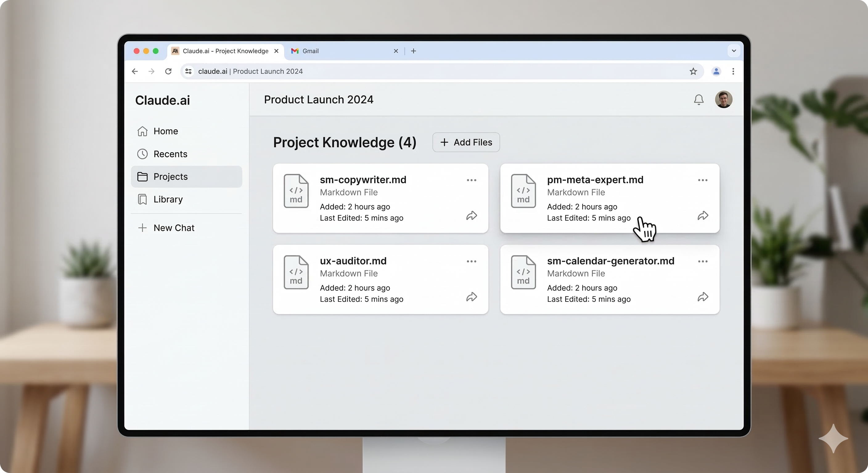
Task: Click the sm-calendar-generator.md file icon
Action: [x=523, y=272]
